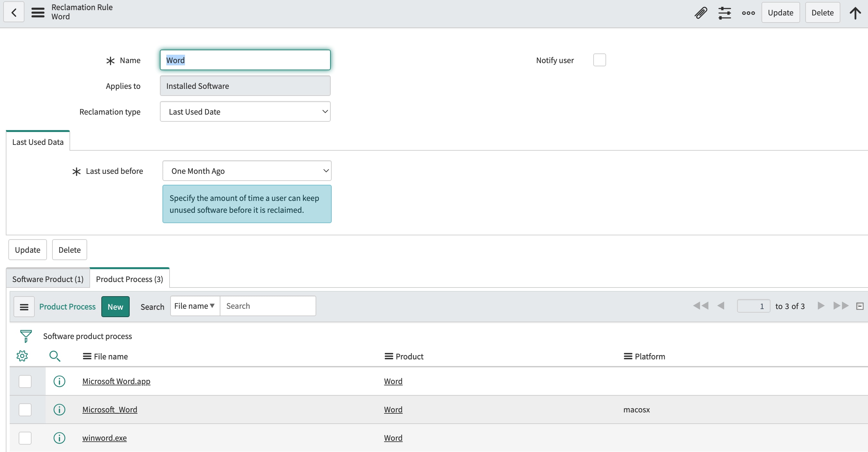Click the up arrow for previous record

coord(855,13)
